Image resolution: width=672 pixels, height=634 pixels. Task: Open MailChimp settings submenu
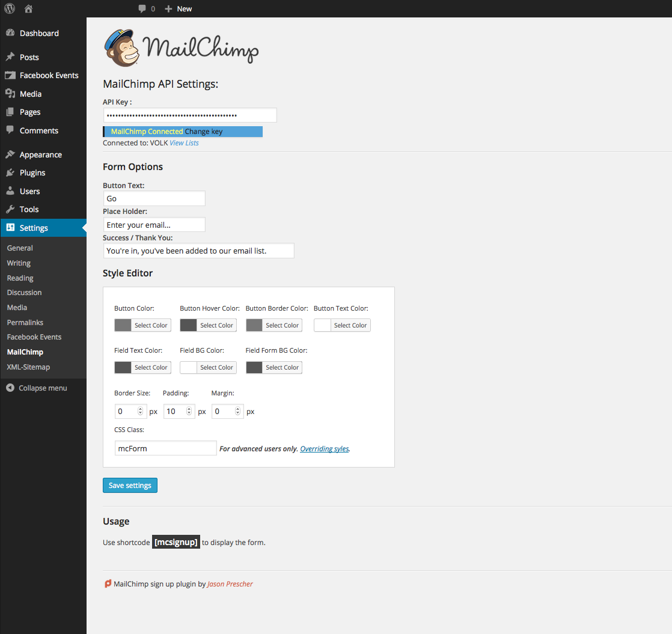coord(25,352)
